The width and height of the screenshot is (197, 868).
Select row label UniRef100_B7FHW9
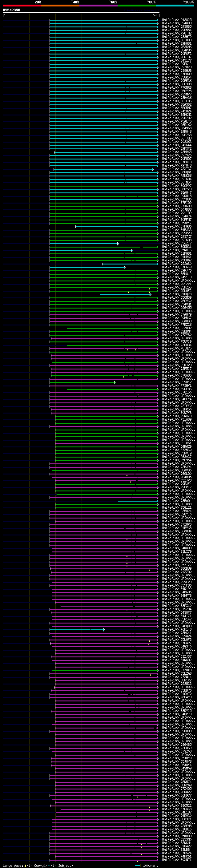pos(177,74)
